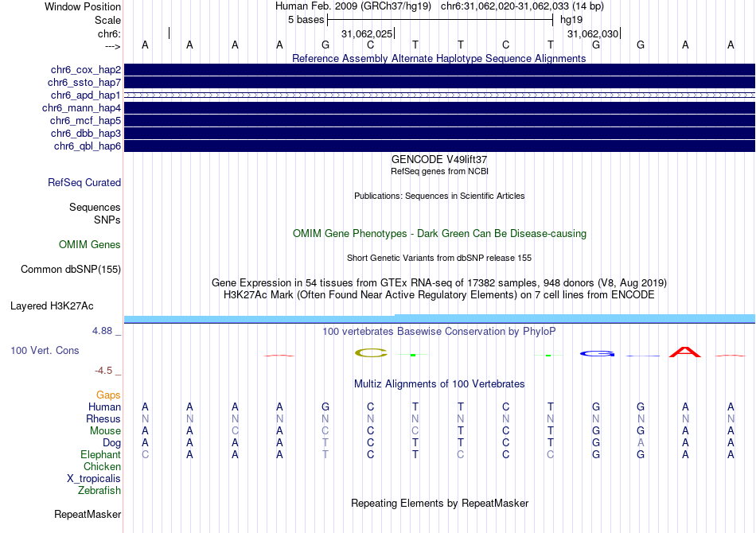
Task: Click the 5 bases scale bar
Action: pos(440,20)
